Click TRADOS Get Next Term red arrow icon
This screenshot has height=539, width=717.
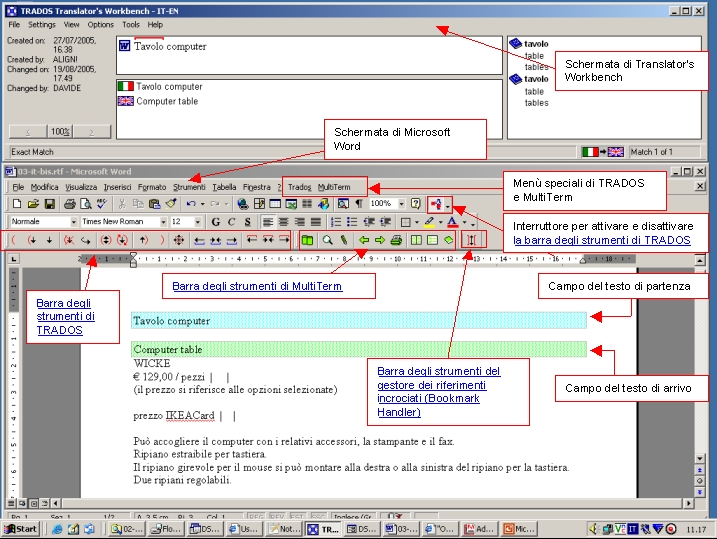click(x=284, y=239)
